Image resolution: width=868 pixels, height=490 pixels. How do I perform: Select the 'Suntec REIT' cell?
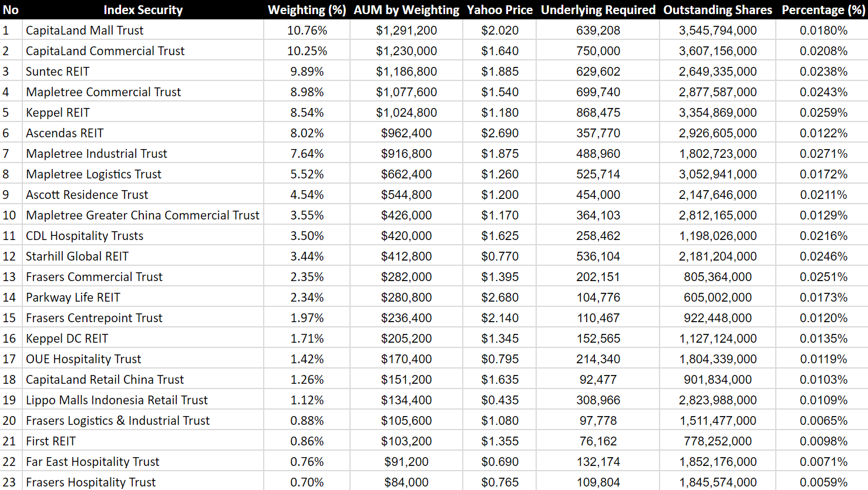tap(143, 71)
